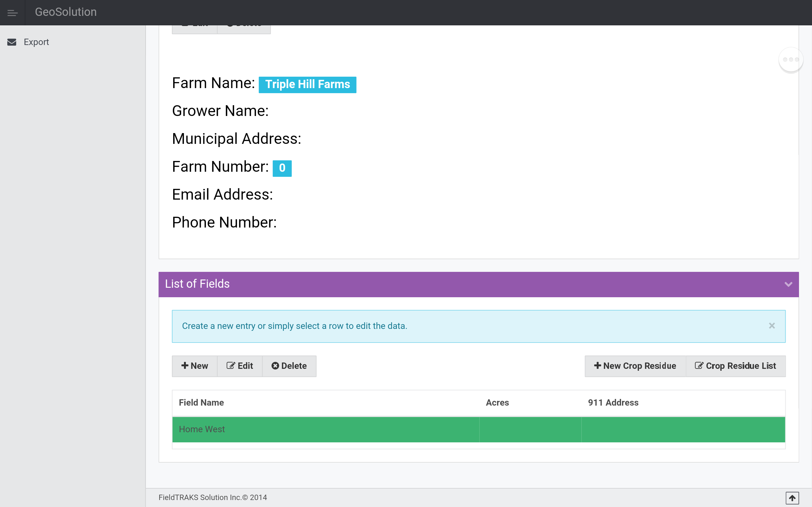
Task: Sort by Field Name column header
Action: tap(201, 402)
